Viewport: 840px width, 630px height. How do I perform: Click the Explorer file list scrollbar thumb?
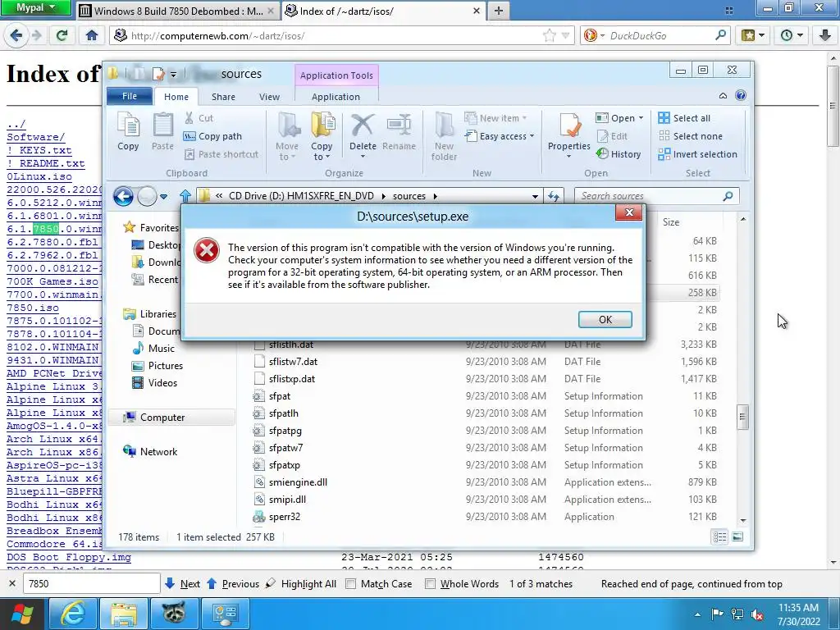pyautogui.click(x=742, y=417)
